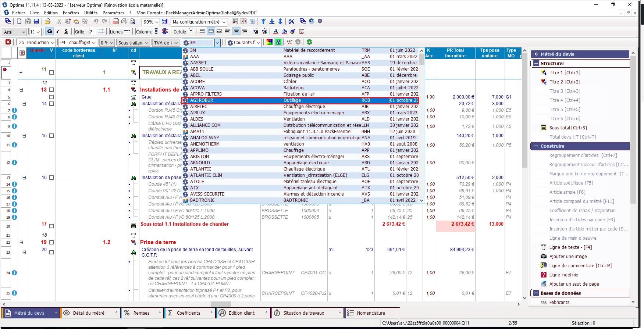Click the Undo arrow icon
This screenshot has width=644, height=329.
96,22
